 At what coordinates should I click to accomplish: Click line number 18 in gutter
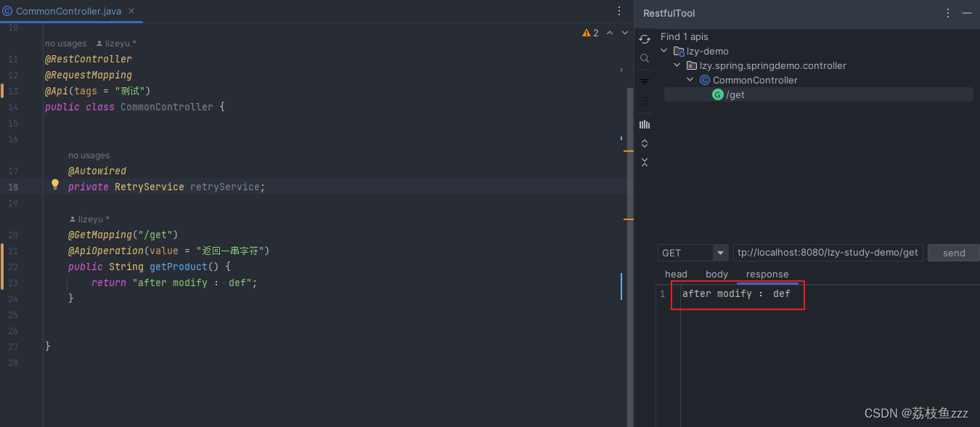click(x=13, y=187)
